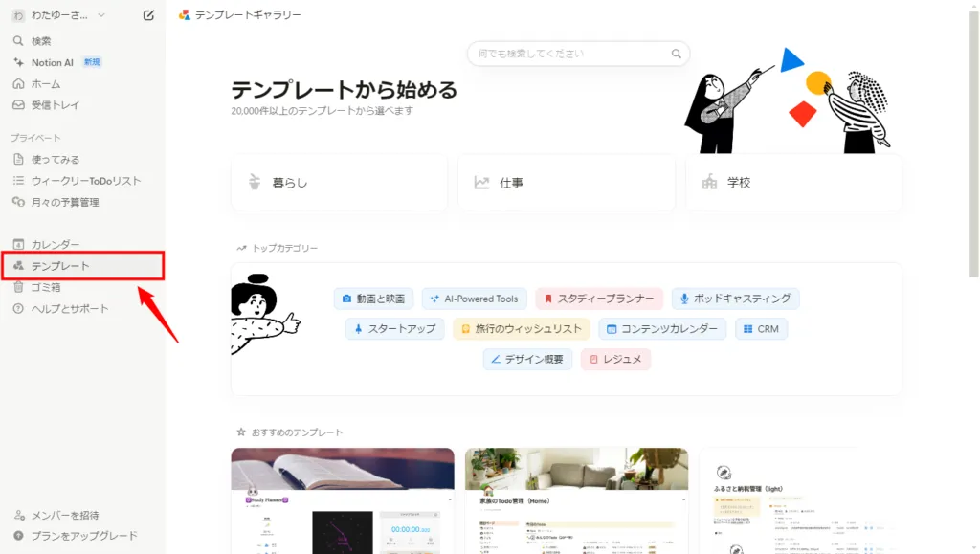Click the list icon beside ウィークリーToDoリスト
980x554 pixels.
19,181
